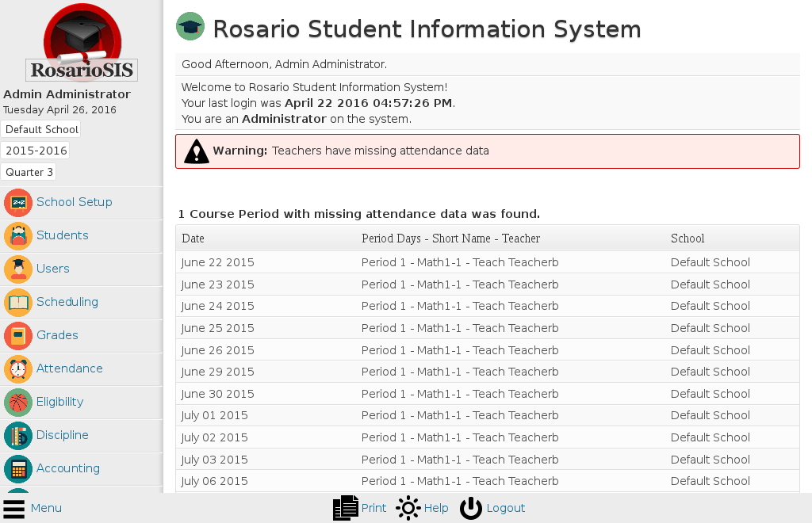812x523 pixels.
Task: Click the Menu link in bottom bar
Action: click(46, 508)
